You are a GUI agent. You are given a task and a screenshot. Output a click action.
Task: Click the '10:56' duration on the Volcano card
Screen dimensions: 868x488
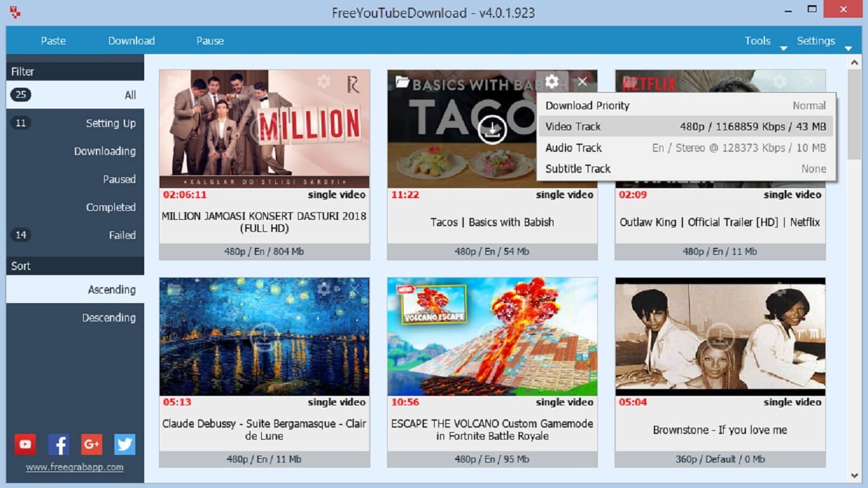coord(405,402)
